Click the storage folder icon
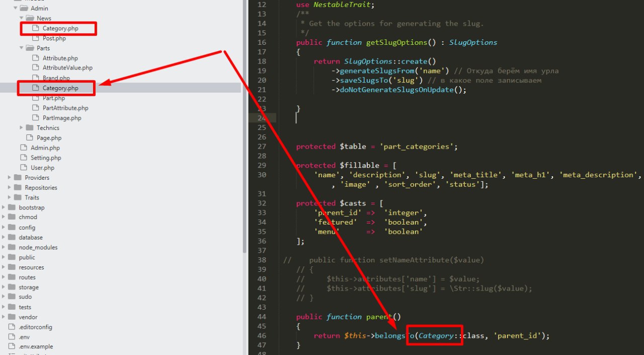Viewport: 644px width, 355px height. click(x=12, y=287)
